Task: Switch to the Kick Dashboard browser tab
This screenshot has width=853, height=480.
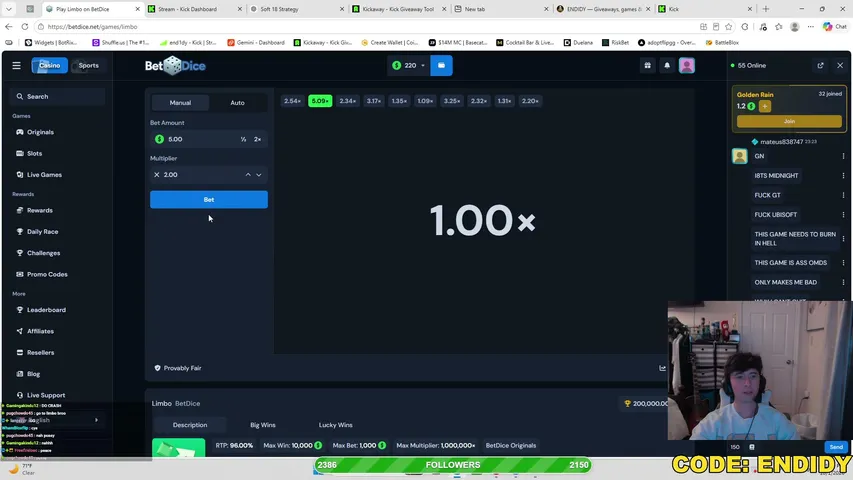Action: (x=195, y=9)
